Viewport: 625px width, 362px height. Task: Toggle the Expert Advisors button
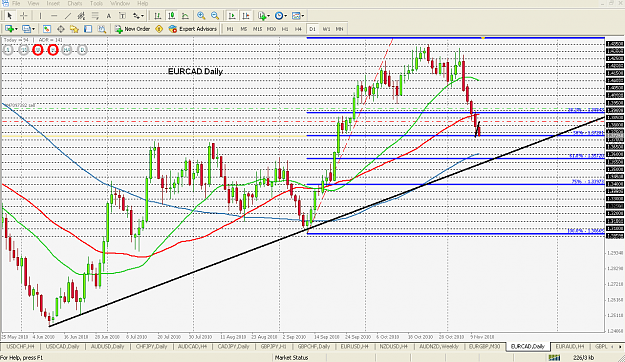(x=193, y=29)
